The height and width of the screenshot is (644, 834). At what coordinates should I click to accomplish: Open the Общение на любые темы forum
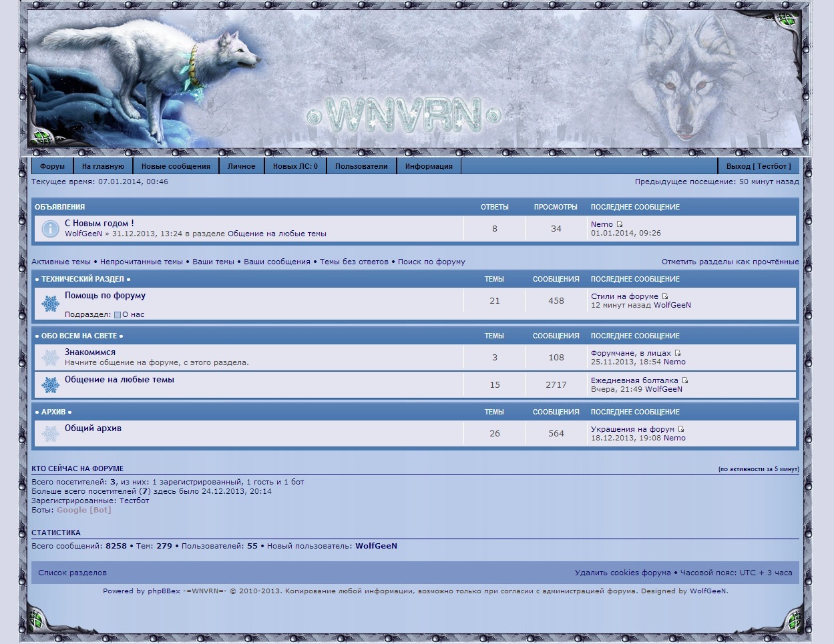click(119, 380)
